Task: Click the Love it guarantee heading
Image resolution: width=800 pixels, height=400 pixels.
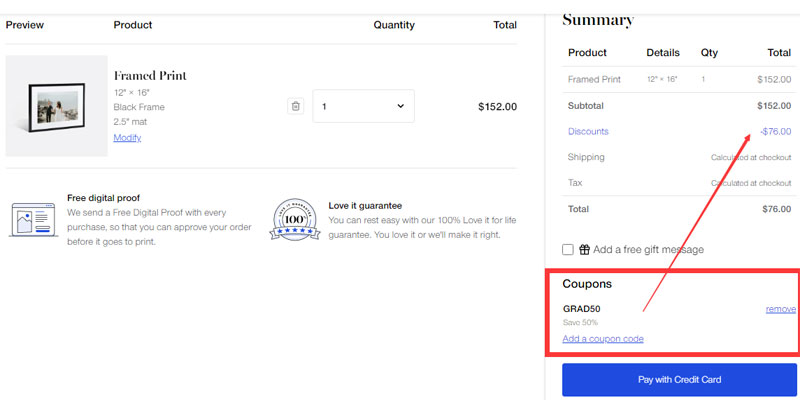Action: pos(365,205)
